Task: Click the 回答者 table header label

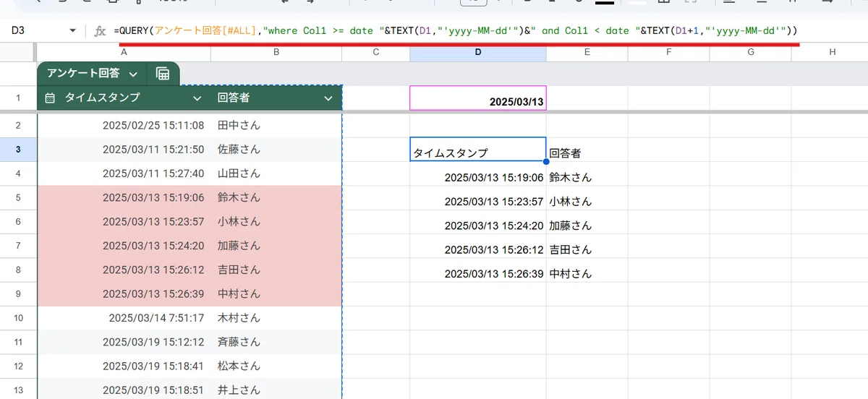Action: (234, 98)
